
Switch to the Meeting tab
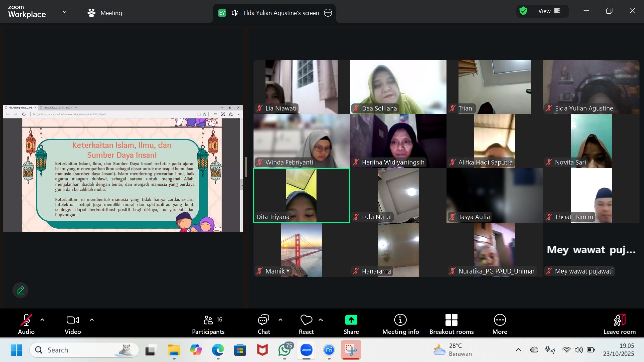105,13
